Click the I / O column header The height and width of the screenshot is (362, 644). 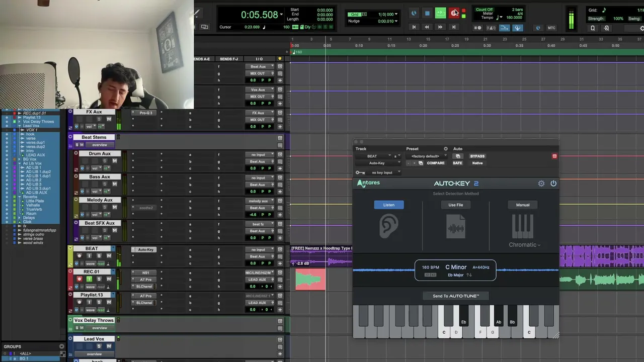pos(259,59)
